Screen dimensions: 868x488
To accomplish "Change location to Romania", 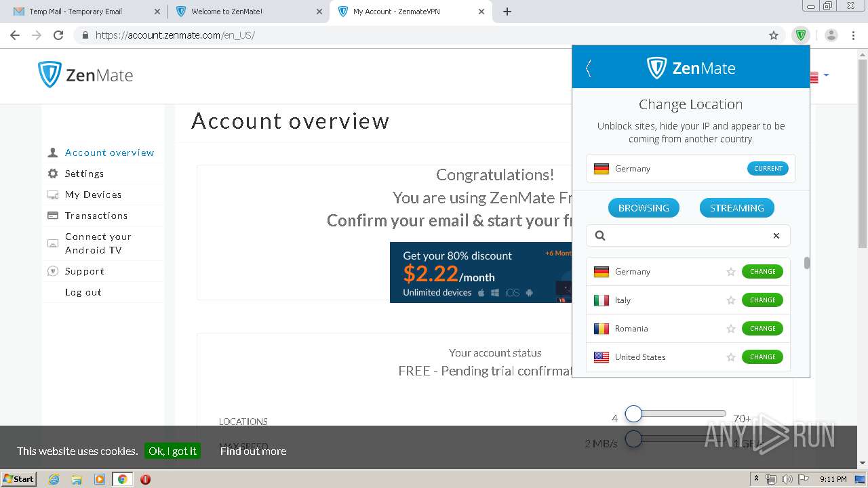I will pyautogui.click(x=762, y=329).
